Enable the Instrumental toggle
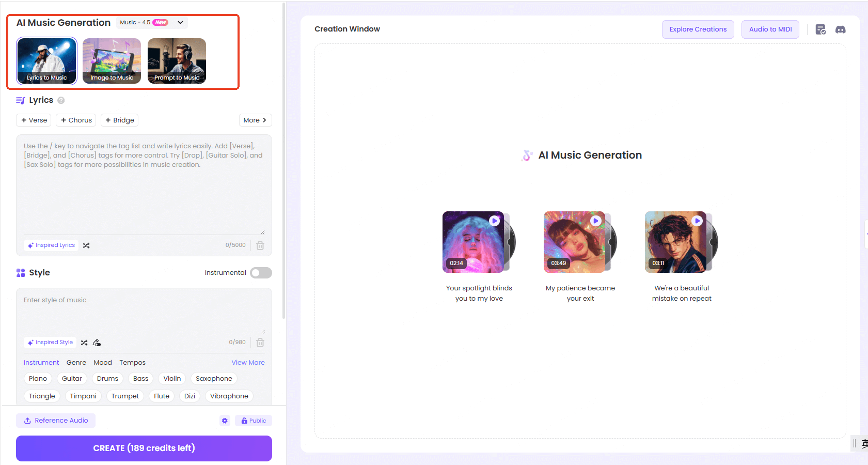Viewport: 868px width, 465px height. (261, 273)
